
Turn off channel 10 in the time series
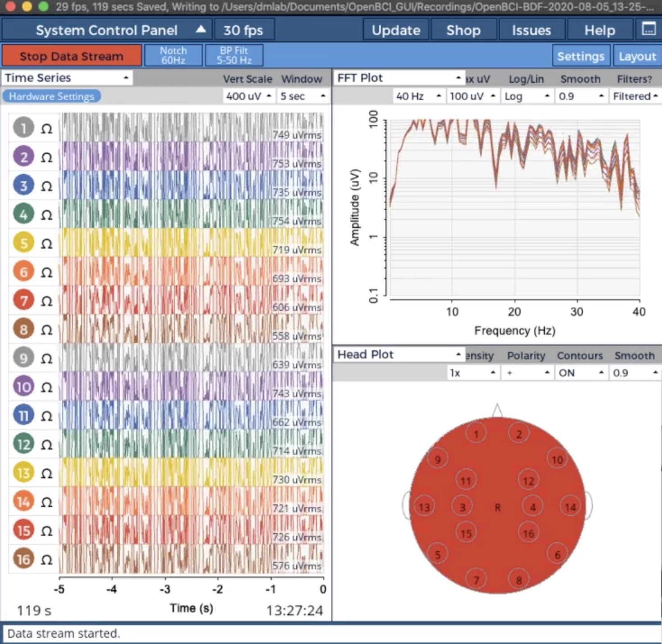[23, 386]
